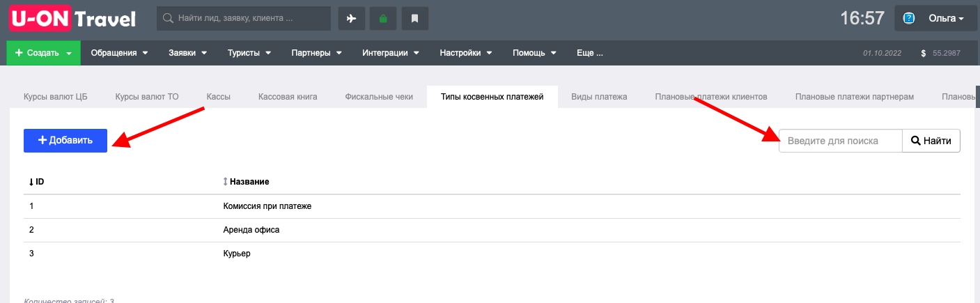980x303 pixels.
Task: Click the row Аренда офиса
Action: point(492,230)
